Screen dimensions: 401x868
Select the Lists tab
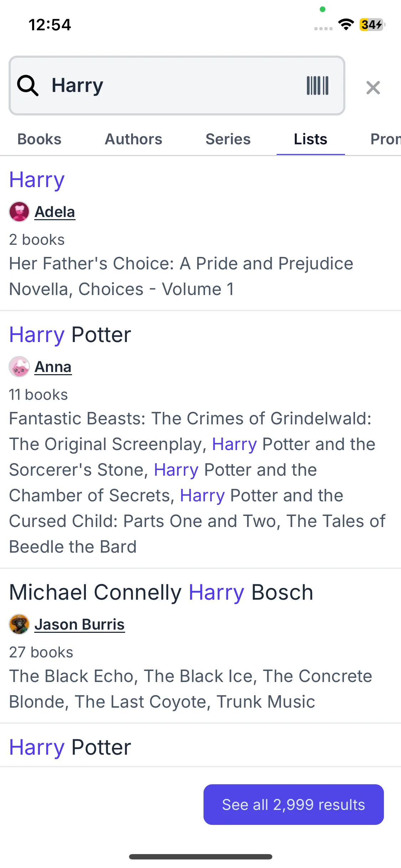310,139
